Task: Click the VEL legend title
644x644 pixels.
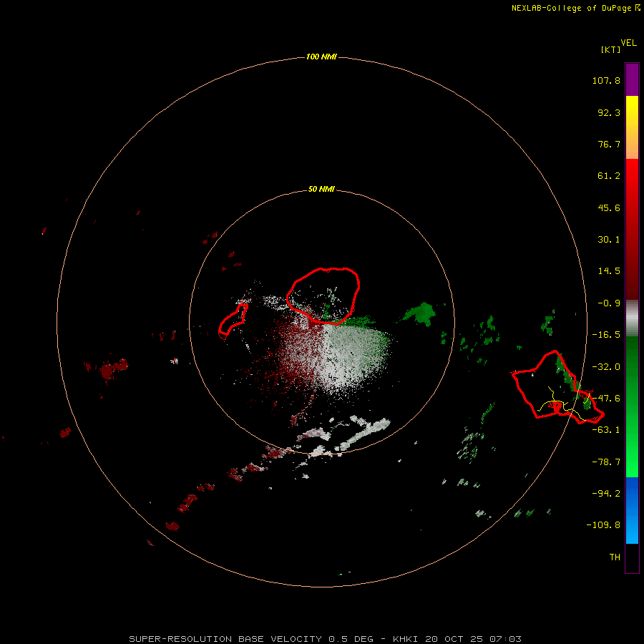Action: (x=629, y=43)
